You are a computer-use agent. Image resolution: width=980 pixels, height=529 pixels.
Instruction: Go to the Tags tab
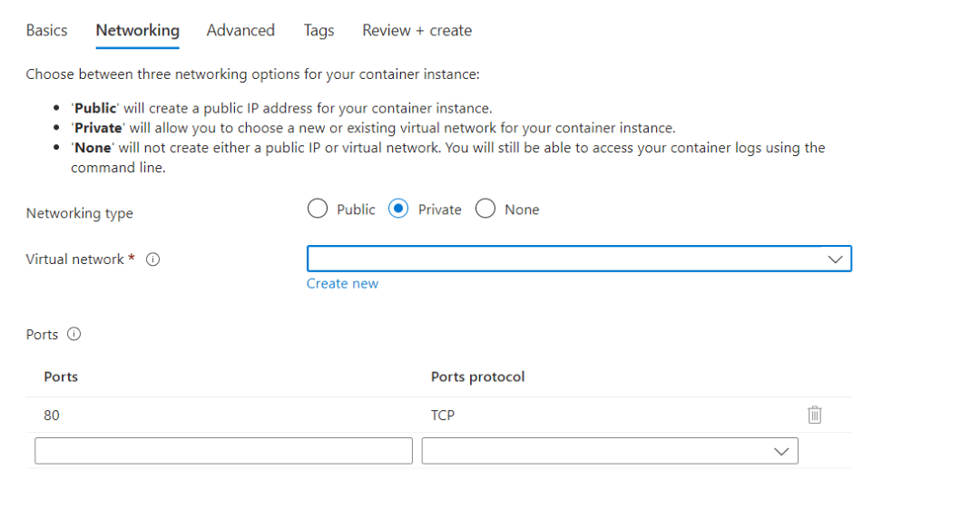click(x=318, y=31)
